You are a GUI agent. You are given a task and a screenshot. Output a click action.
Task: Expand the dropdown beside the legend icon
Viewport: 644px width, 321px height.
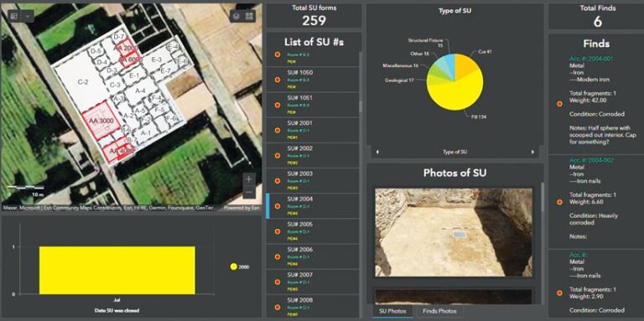point(27,16)
